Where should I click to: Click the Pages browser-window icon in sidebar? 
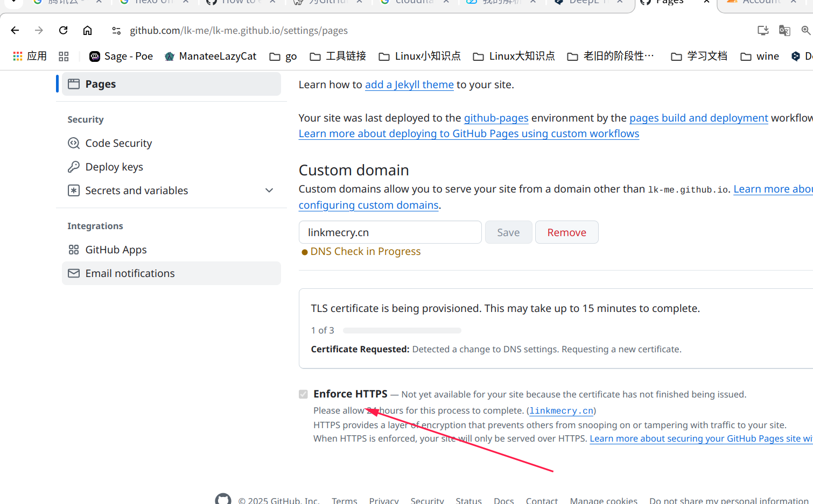tap(74, 84)
